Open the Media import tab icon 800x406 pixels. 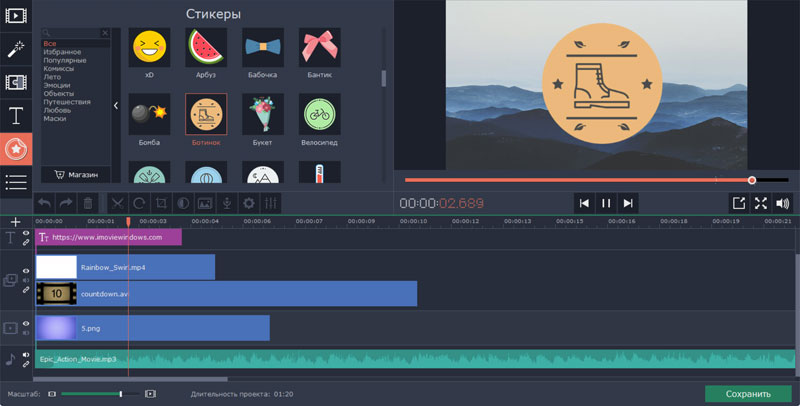pyautogui.click(x=16, y=16)
